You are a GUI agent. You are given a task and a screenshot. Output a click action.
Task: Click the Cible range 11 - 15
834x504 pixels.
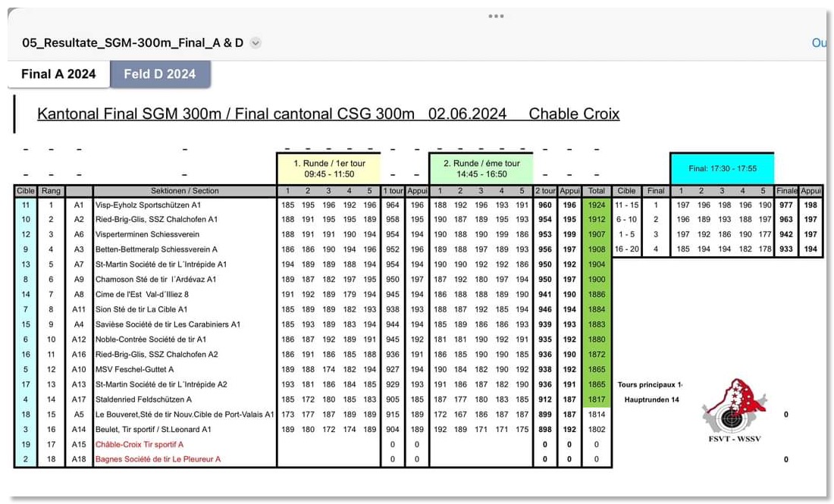626,205
